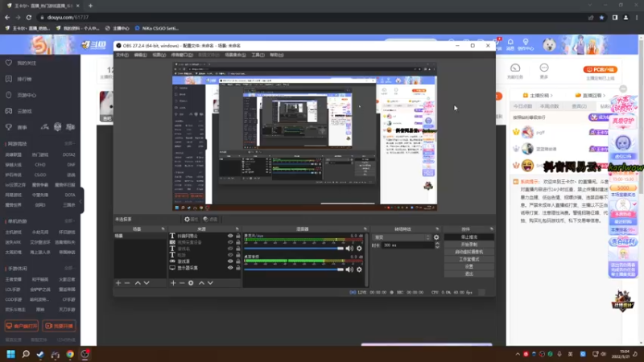Open source filters button next to properties
Viewport: 644px width, 362px height.
coord(210,219)
